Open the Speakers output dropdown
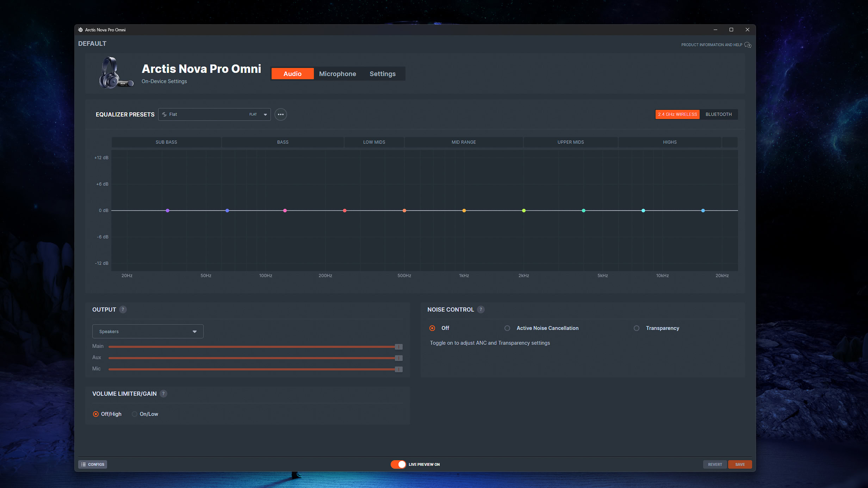 [x=148, y=331]
